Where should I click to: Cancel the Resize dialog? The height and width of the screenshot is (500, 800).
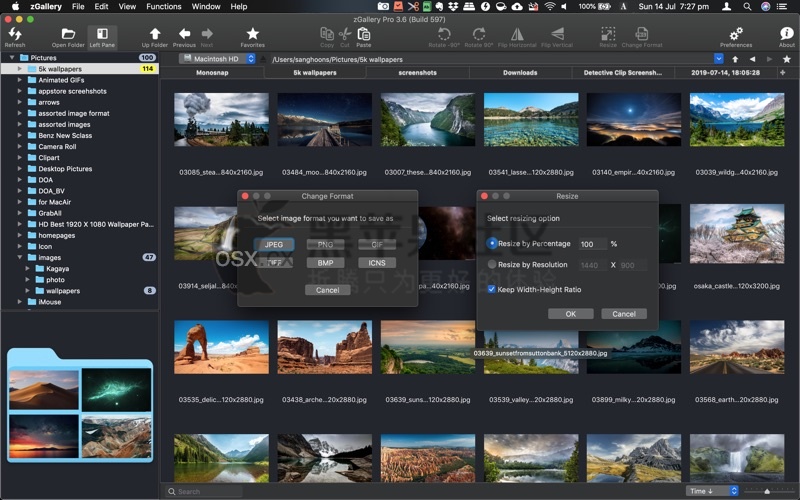pos(623,314)
